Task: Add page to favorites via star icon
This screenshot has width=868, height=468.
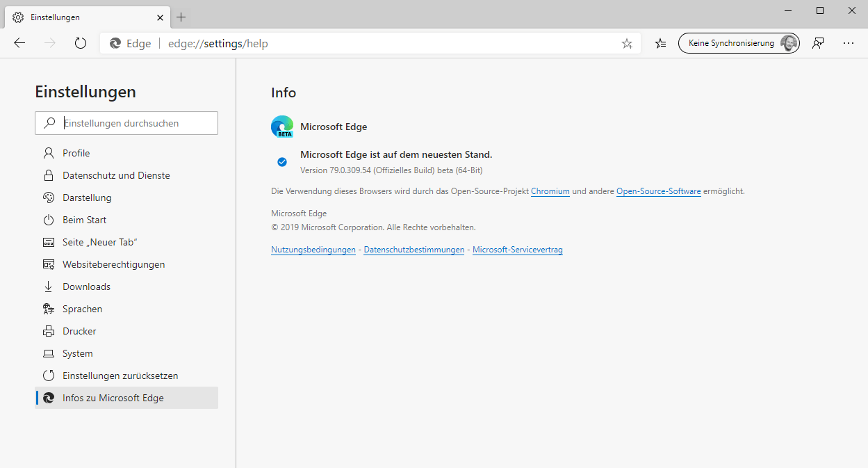Action: tap(627, 44)
